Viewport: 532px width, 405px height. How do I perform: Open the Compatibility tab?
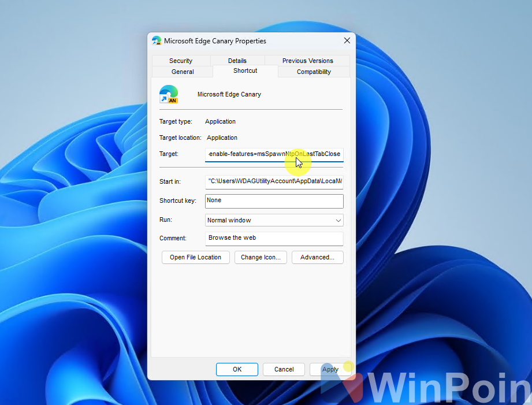[x=314, y=72]
